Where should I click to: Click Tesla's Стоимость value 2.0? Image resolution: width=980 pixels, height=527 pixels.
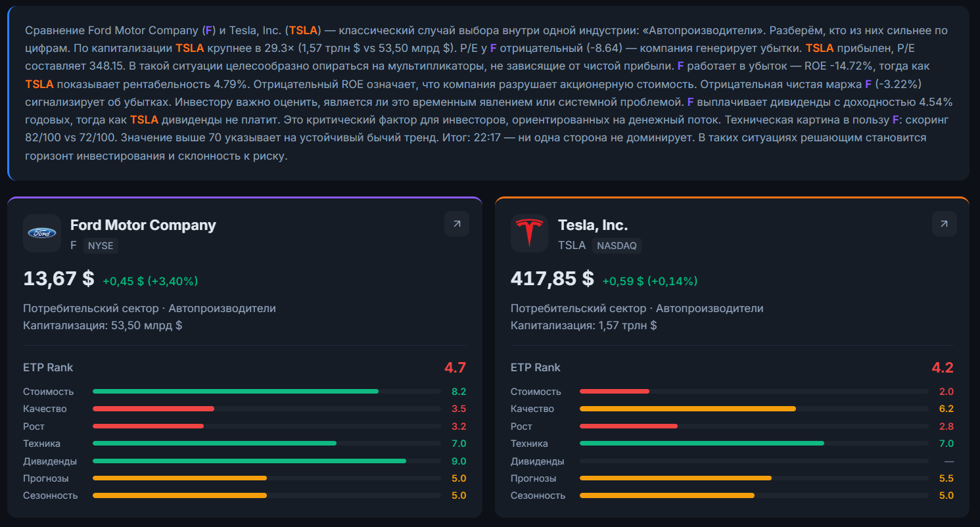click(946, 392)
